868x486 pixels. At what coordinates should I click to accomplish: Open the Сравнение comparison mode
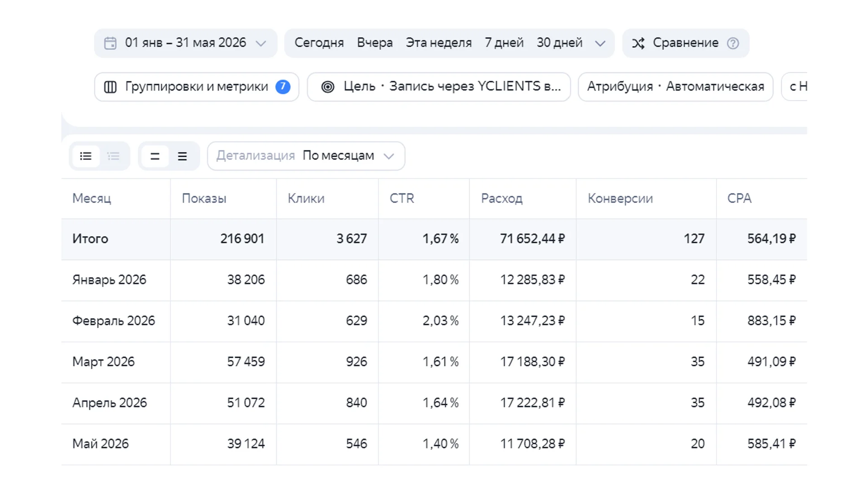[x=685, y=43]
